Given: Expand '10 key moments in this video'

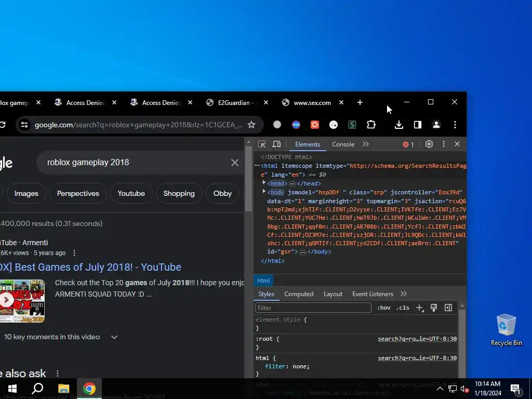Looking at the screenshot, I should coord(60,337).
